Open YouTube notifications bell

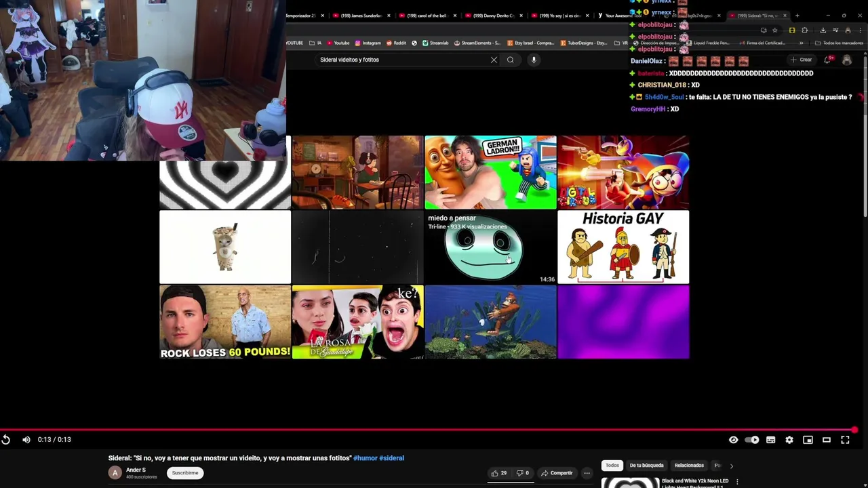coord(827,60)
